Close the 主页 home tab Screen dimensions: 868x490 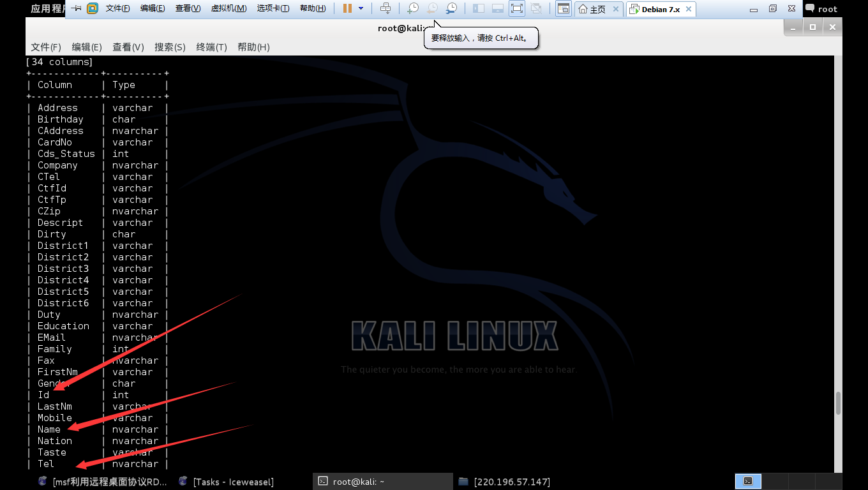tap(616, 9)
